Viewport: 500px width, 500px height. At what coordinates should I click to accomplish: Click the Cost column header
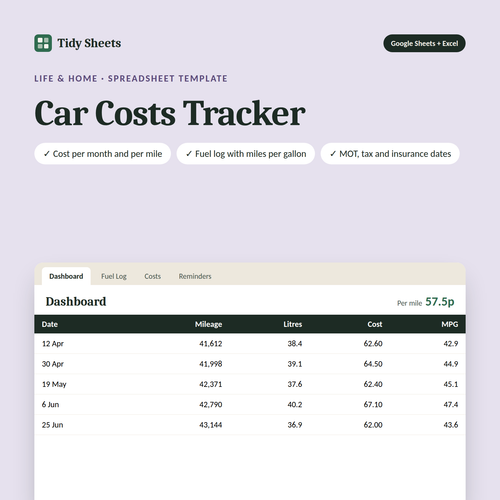[375, 324]
